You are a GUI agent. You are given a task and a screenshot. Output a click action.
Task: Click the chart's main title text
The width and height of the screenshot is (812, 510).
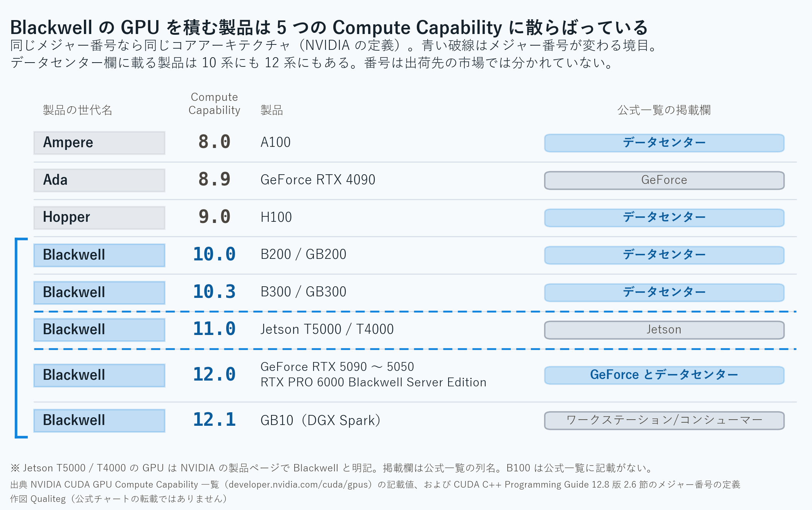(329, 27)
